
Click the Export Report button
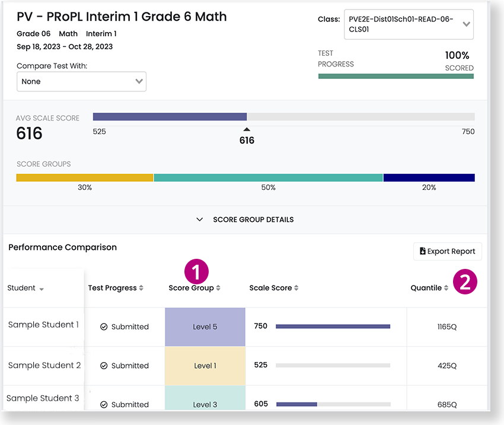pos(447,251)
